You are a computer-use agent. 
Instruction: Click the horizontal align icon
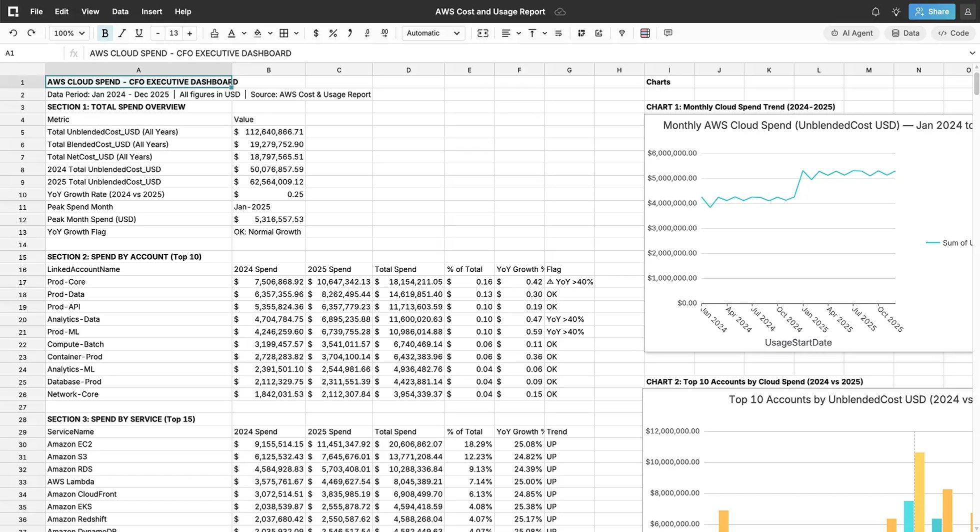[506, 33]
